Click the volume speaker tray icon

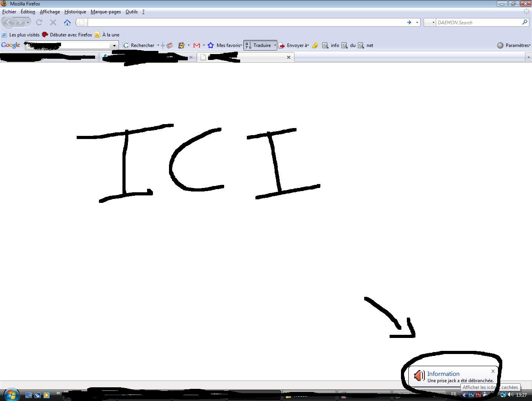[510, 395]
